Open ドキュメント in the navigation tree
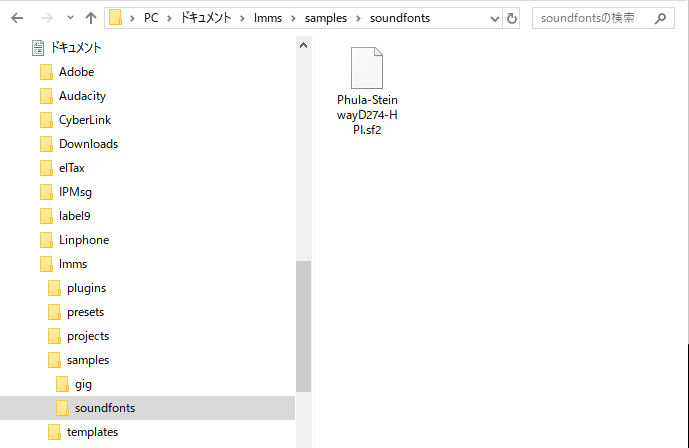 pos(76,47)
